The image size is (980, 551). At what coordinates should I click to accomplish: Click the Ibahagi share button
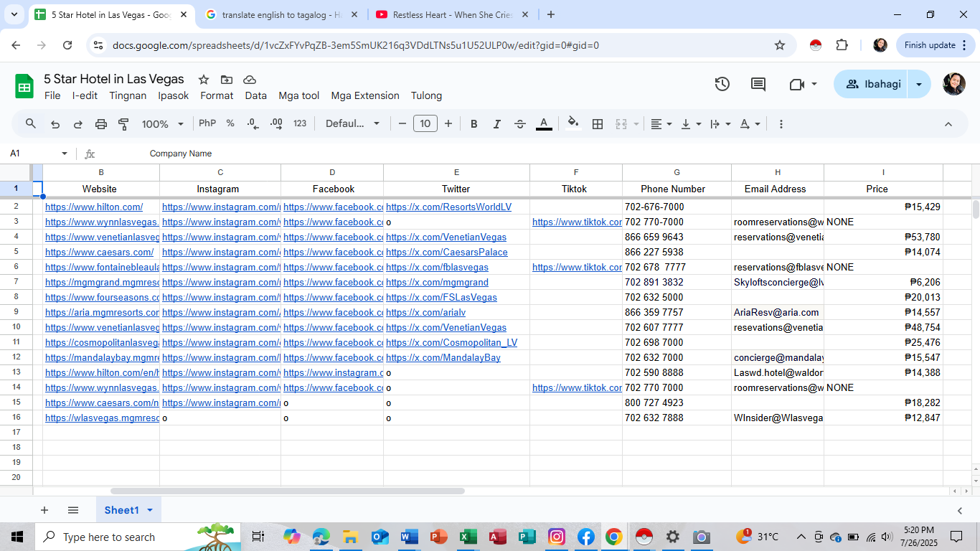871,84
